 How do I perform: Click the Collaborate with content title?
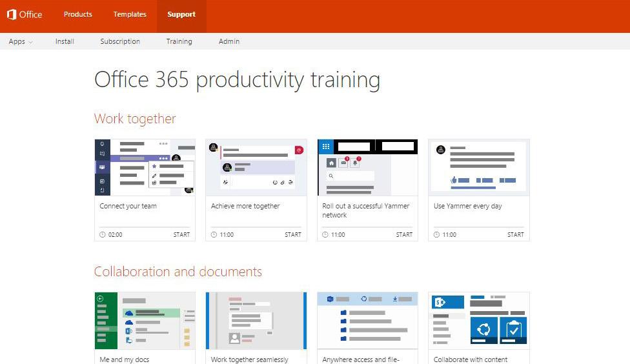(x=471, y=359)
